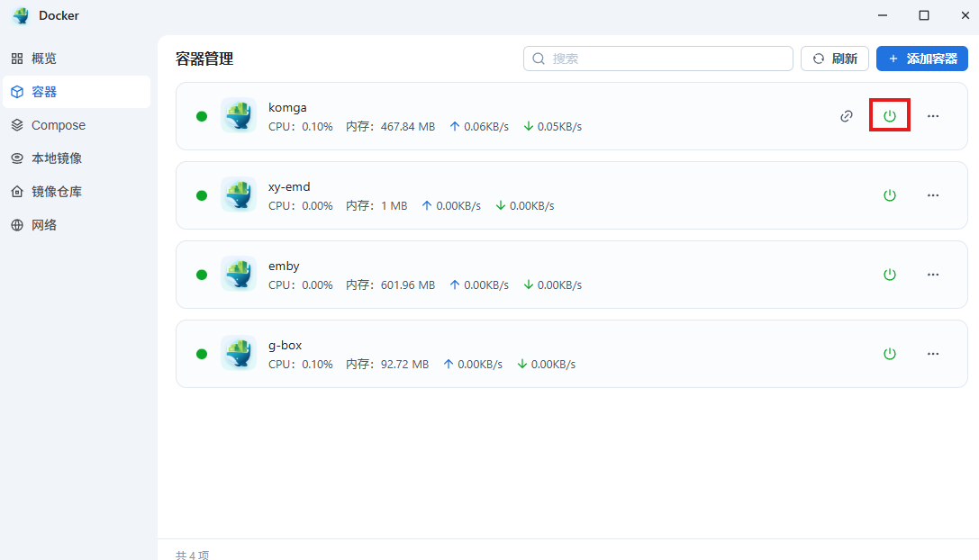Click the g-box container whale icon

239,353
